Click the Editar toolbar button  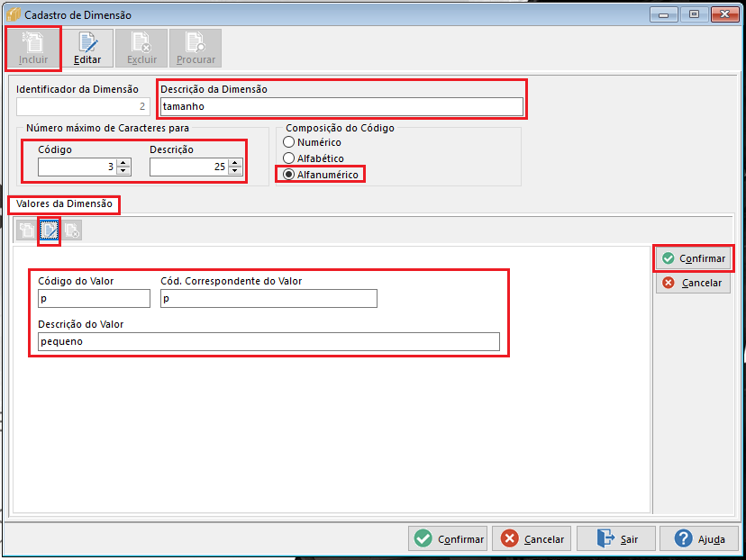pyautogui.click(x=87, y=48)
